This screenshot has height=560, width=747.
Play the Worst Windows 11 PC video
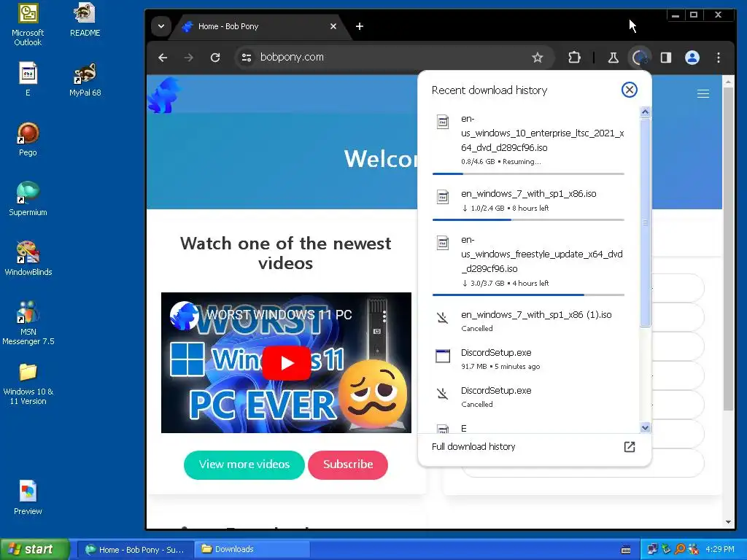point(286,363)
